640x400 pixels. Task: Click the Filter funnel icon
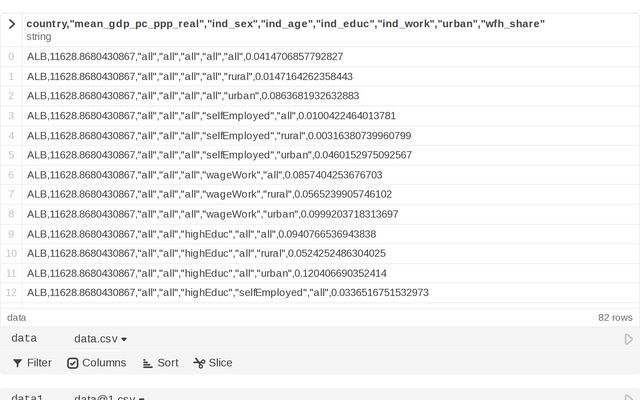pyautogui.click(x=18, y=363)
